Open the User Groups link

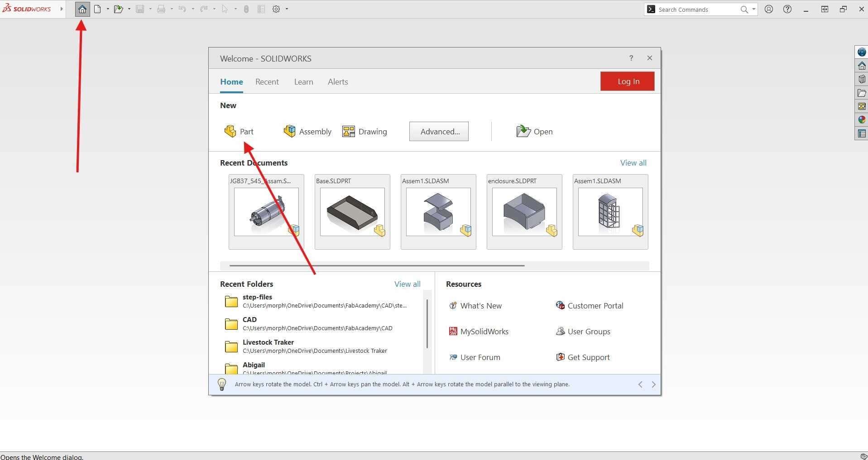(583, 332)
